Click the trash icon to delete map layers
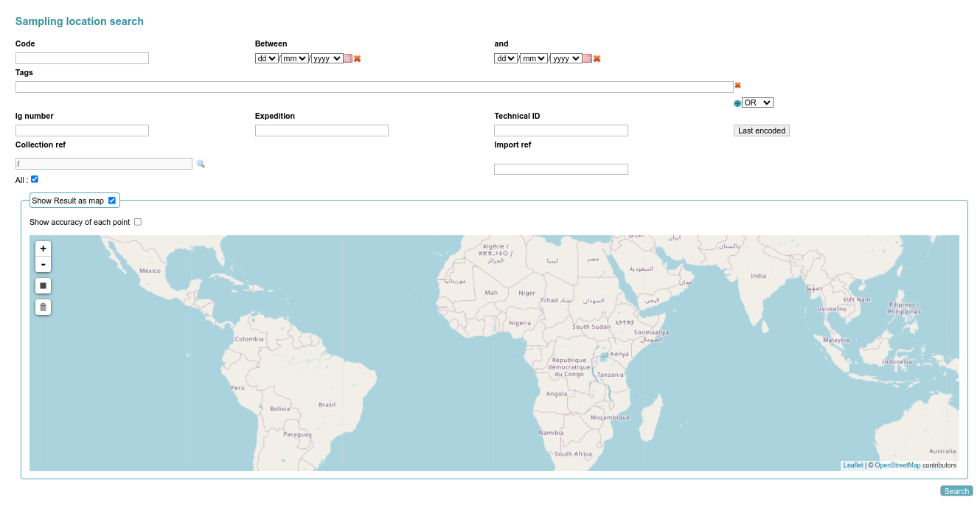980x511 pixels. (x=44, y=307)
